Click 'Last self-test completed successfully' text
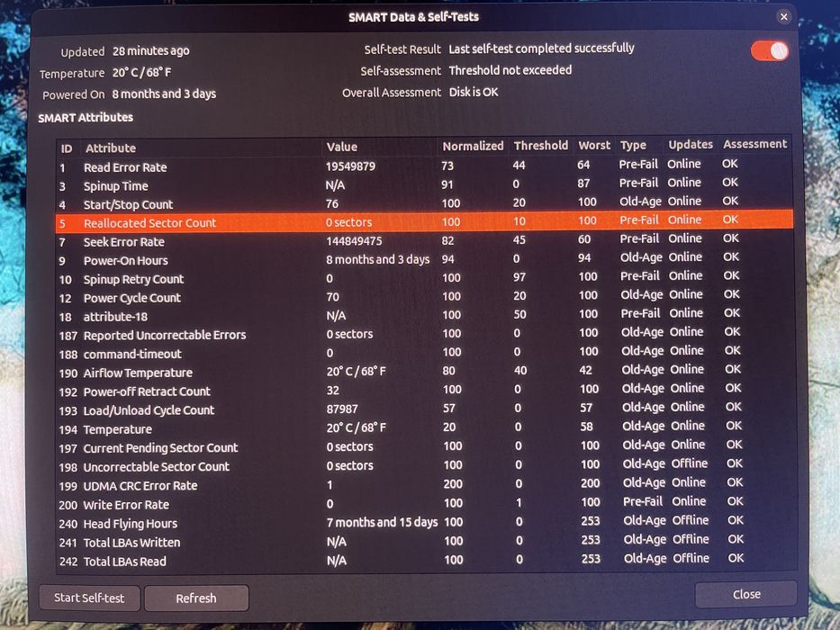840x630 pixels. pos(541,49)
